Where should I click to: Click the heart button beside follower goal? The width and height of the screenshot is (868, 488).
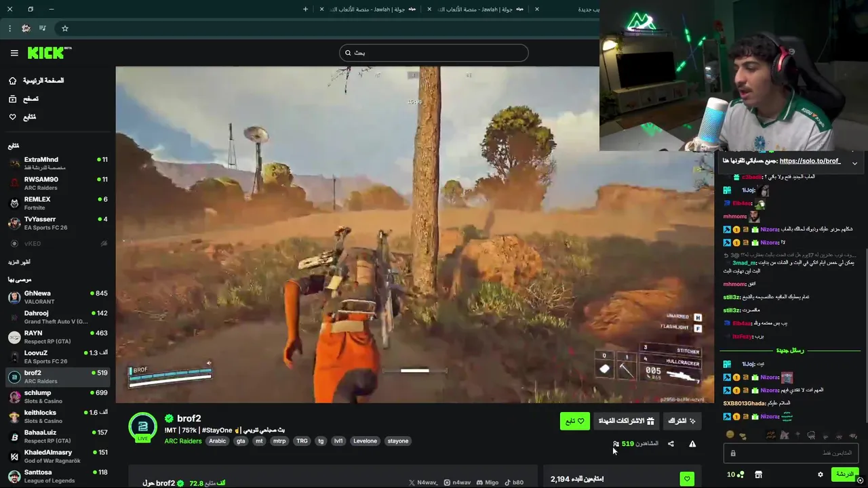pos(687,479)
